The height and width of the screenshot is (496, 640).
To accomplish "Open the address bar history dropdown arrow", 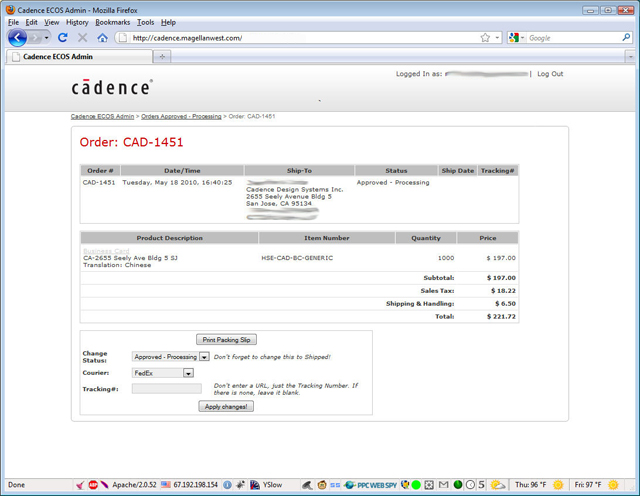I will [x=497, y=38].
